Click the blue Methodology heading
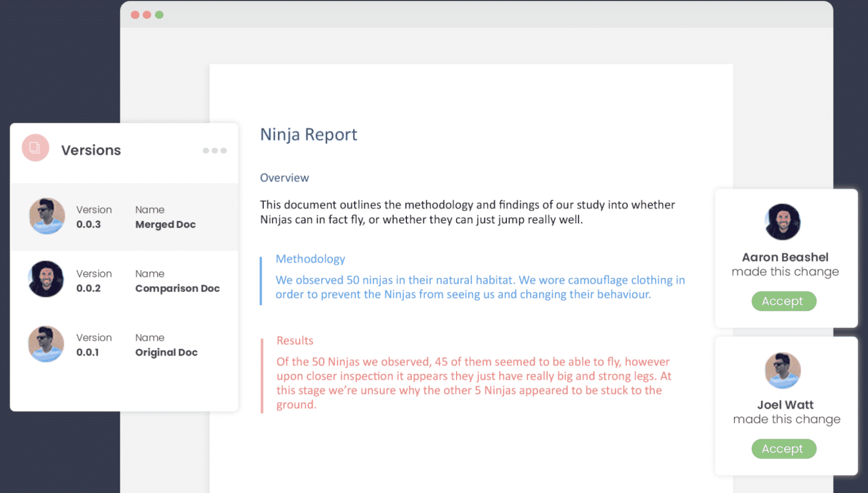 click(x=310, y=259)
